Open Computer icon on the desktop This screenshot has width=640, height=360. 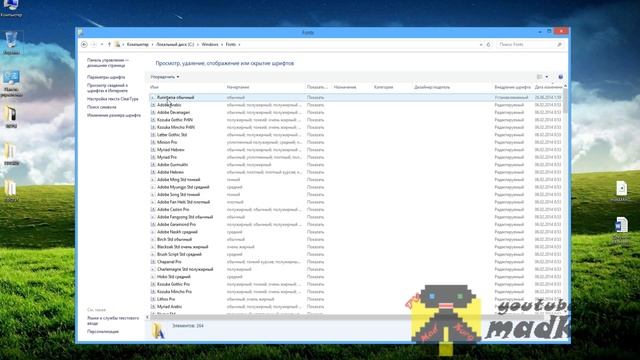click(11, 8)
